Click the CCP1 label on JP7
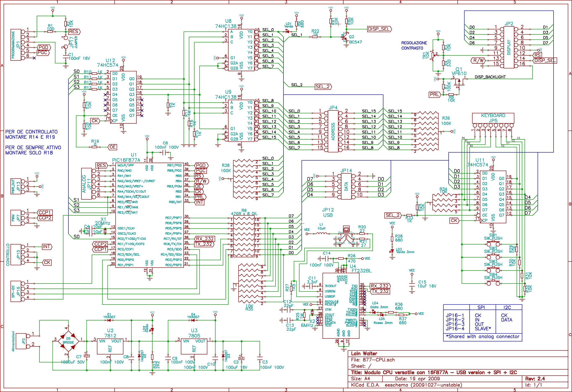 (x=44, y=212)
